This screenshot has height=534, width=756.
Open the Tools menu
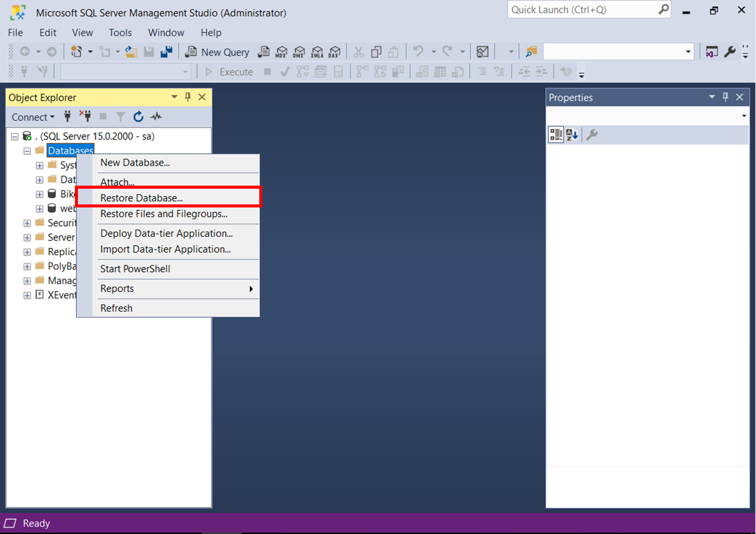point(120,33)
